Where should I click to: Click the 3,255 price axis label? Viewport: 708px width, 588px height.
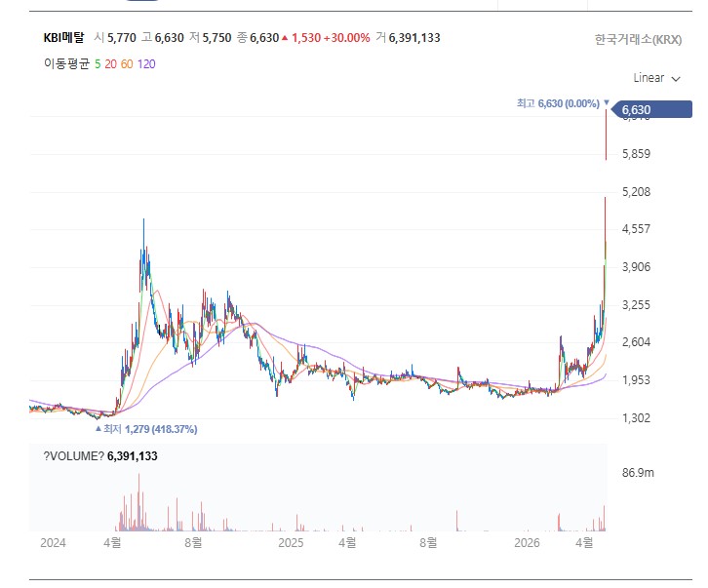coord(636,305)
